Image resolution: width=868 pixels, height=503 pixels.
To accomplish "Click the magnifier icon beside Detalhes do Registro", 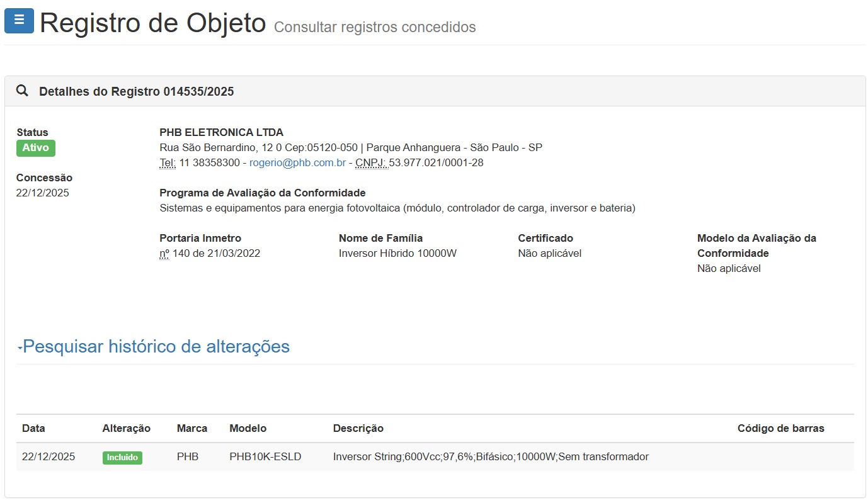I will [22, 91].
